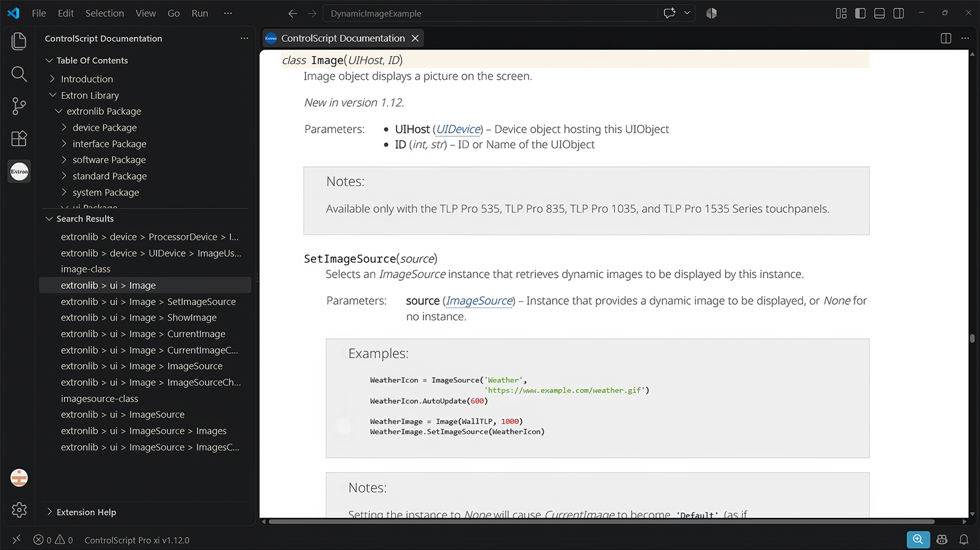Select the imagesource-class search result
This screenshot has height=550, width=980.
click(x=146, y=398)
